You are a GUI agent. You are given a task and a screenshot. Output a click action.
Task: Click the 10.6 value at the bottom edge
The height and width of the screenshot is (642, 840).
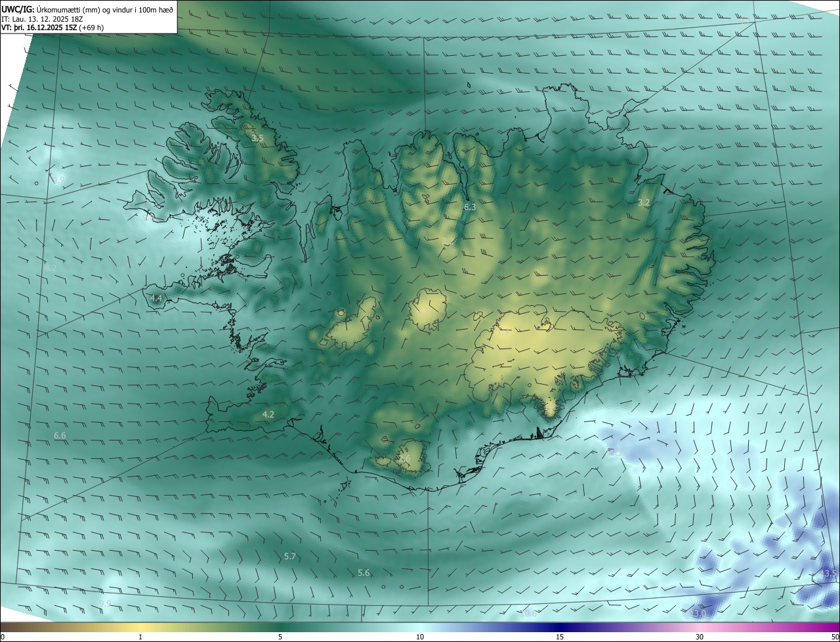(x=528, y=614)
